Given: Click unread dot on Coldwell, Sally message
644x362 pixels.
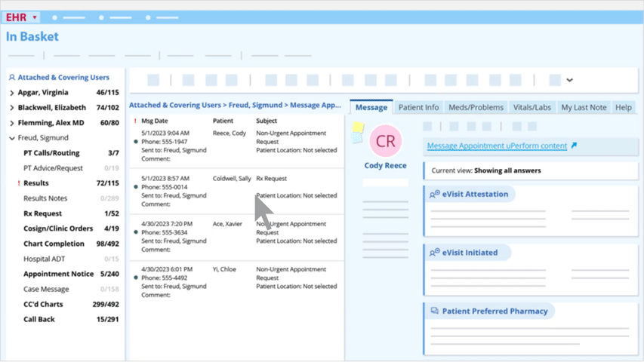Looking at the screenshot, I should pos(136,187).
